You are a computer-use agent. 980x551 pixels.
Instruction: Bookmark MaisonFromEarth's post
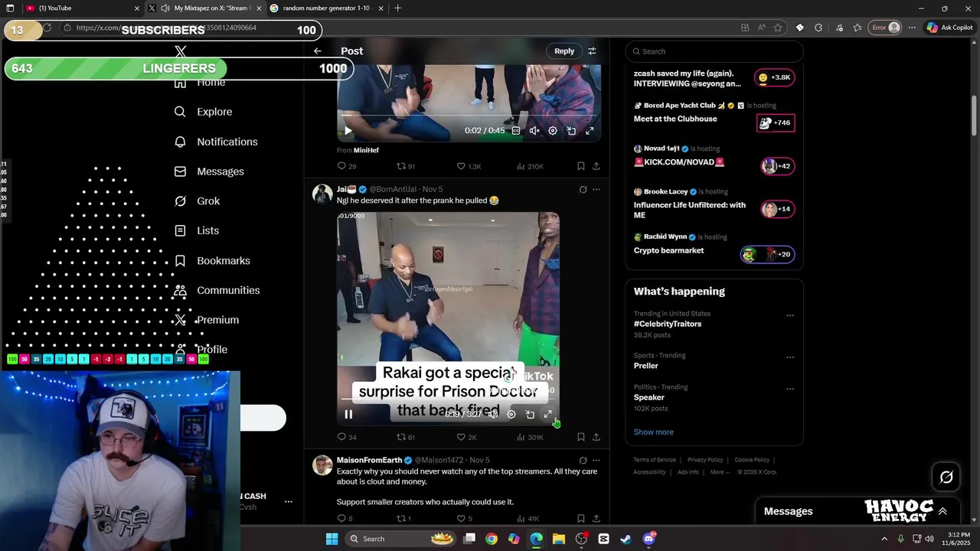[x=581, y=518]
